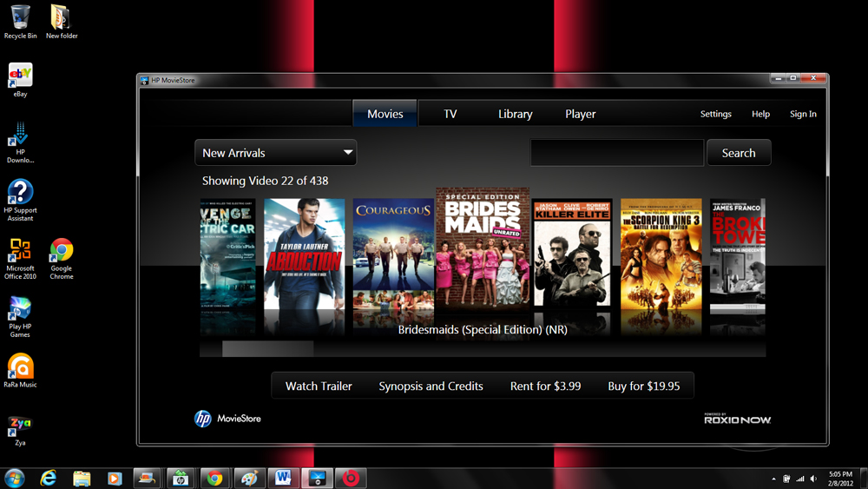Open Synopsis and Credits
The height and width of the screenshot is (489, 868).
coord(431,386)
